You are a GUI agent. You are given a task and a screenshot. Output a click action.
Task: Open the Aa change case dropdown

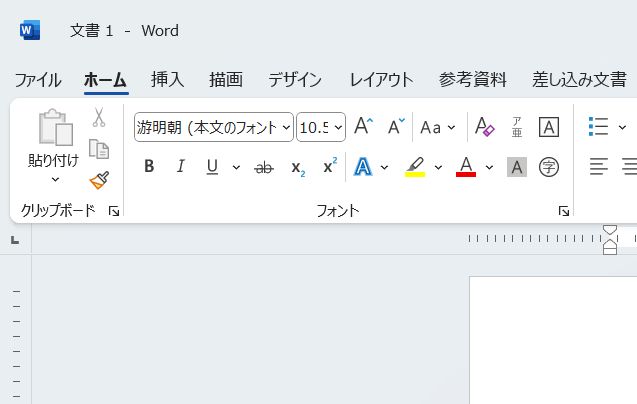coord(438,127)
